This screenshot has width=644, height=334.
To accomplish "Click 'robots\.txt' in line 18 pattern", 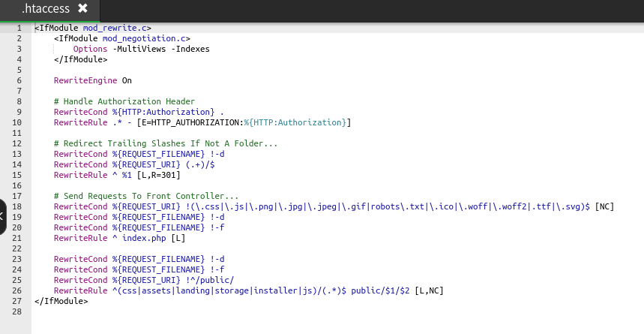I will click(397, 206).
